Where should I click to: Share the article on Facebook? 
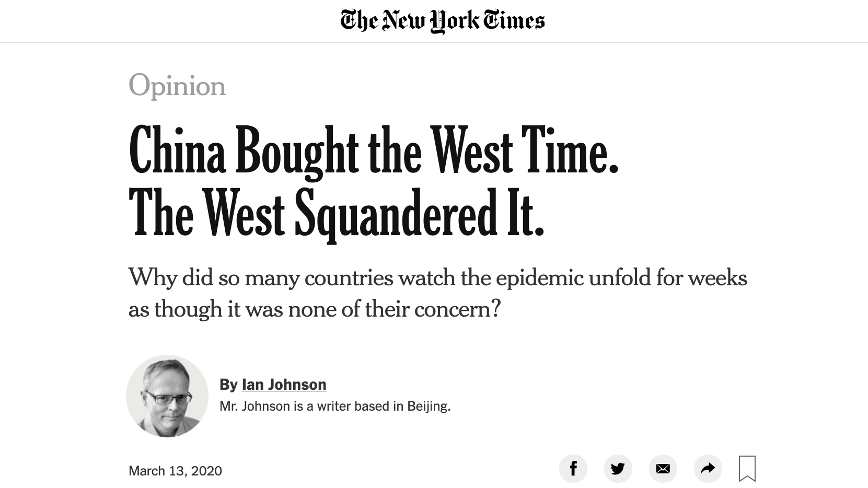tap(573, 468)
